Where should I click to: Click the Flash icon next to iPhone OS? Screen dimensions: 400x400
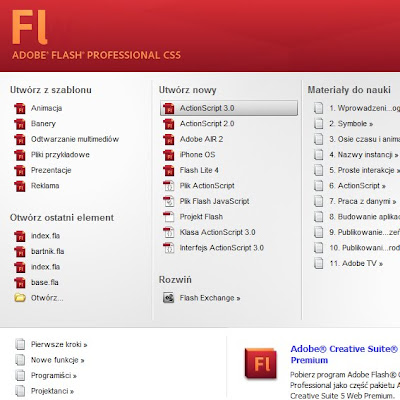click(169, 155)
